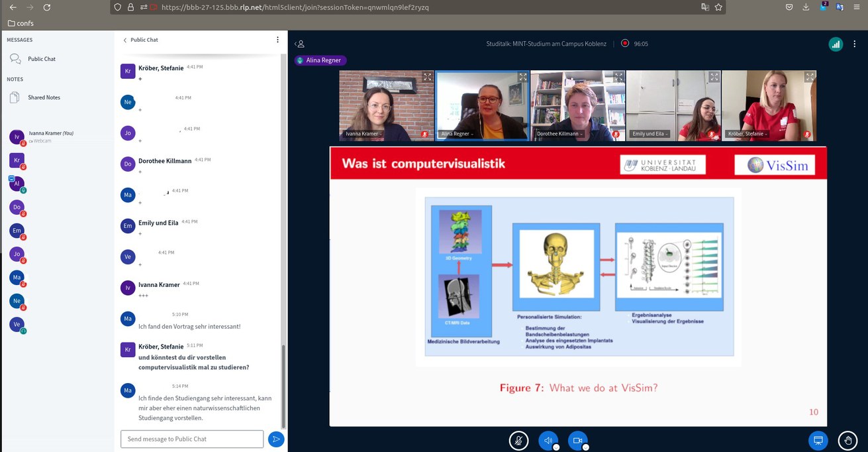Open Alina Regner webcam name dropdown
This screenshot has height=452, width=868.
(458, 134)
